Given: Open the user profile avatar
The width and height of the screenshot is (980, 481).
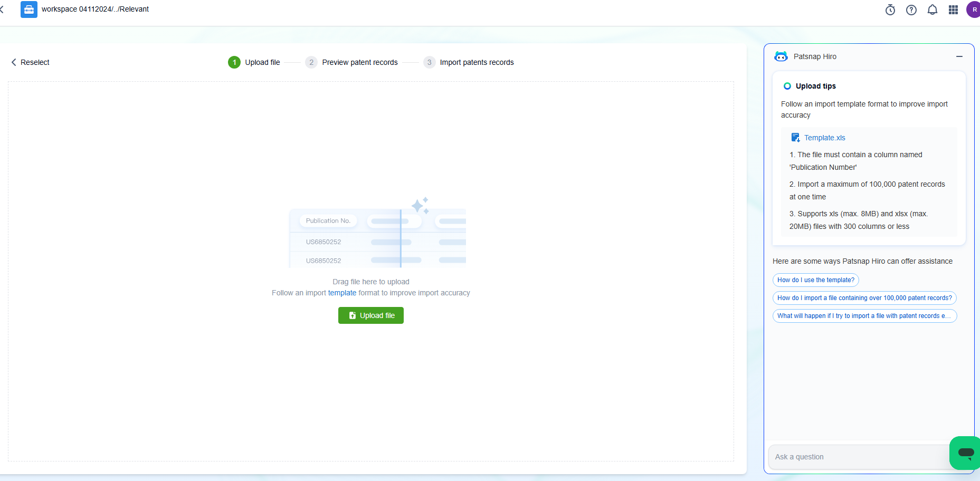Looking at the screenshot, I should click(x=974, y=9).
